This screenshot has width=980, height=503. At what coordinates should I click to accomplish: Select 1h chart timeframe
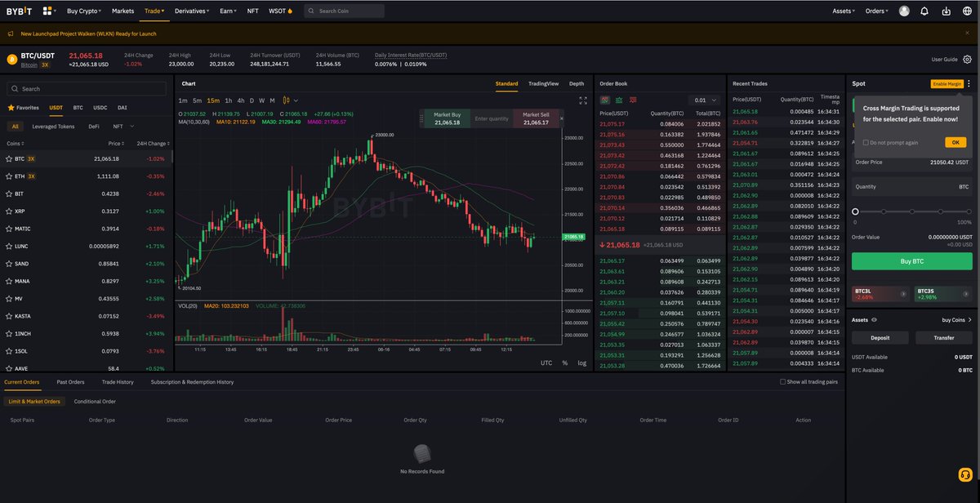[228, 100]
